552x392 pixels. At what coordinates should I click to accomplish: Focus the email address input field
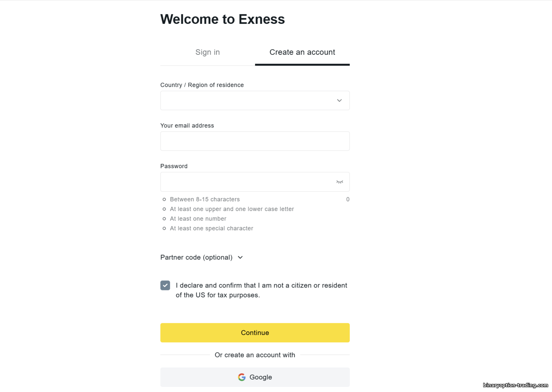[x=255, y=141]
